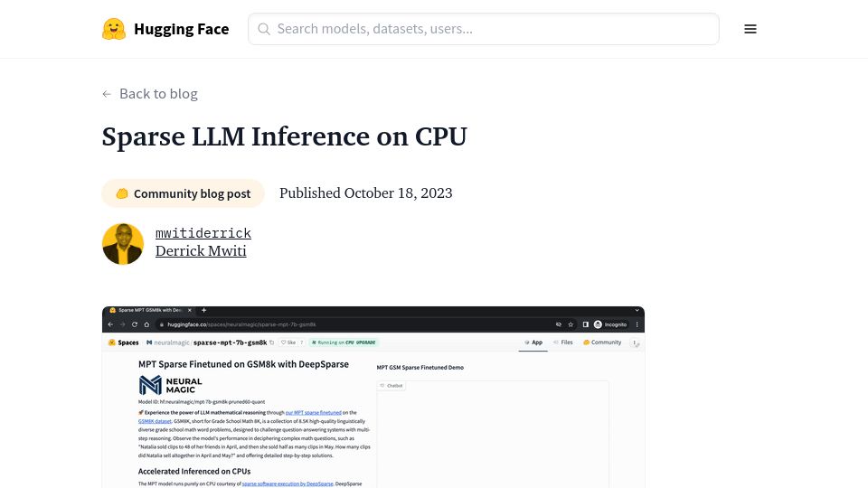This screenshot has width=868, height=488.
Task: Click the Incognito profile icon in embedded screenshot
Action: [x=598, y=324]
